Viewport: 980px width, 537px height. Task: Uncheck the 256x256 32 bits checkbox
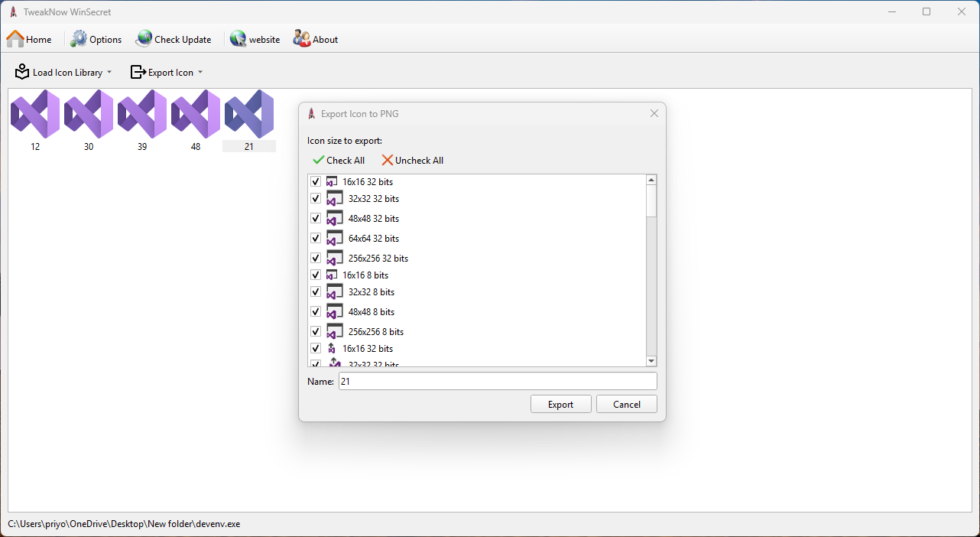tap(316, 259)
